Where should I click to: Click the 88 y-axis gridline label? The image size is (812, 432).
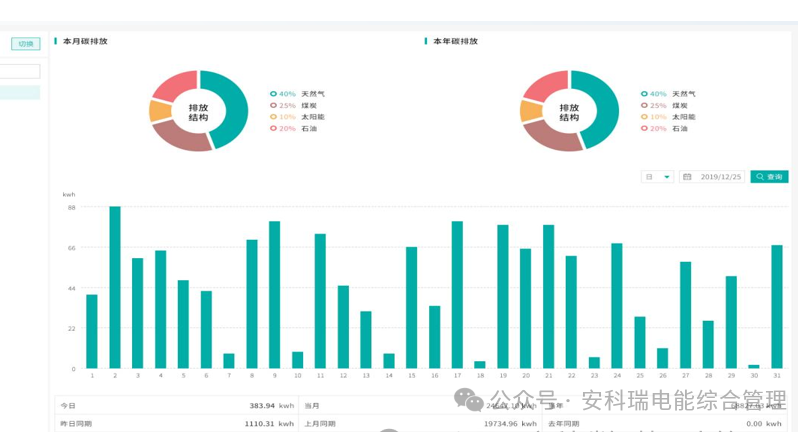(71, 207)
